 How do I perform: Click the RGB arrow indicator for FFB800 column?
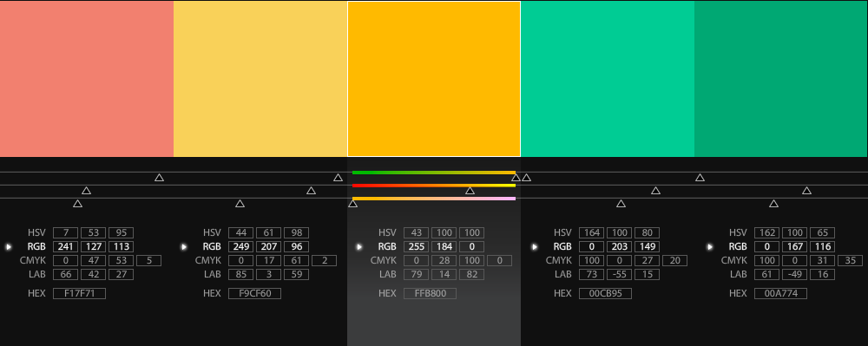359,247
